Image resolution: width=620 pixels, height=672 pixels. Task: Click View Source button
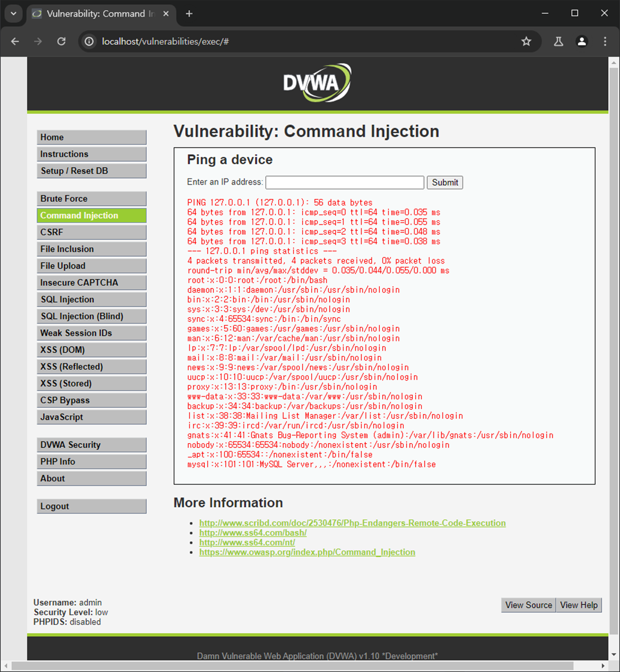coord(529,605)
